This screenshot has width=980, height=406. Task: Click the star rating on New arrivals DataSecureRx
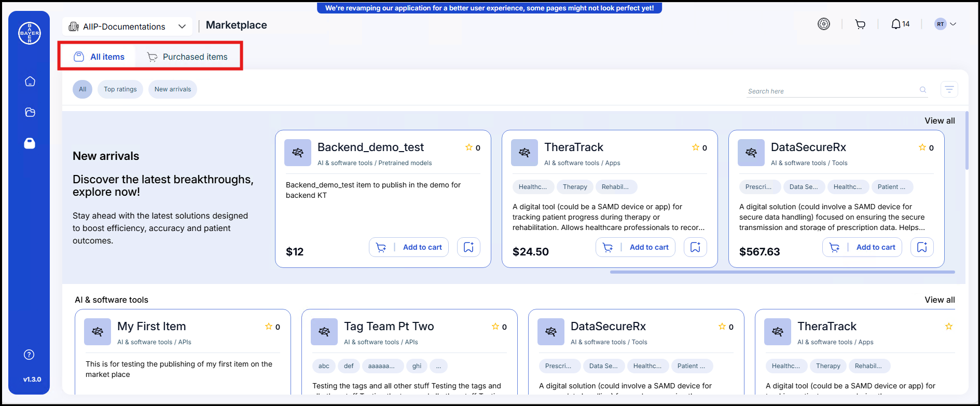click(922, 147)
